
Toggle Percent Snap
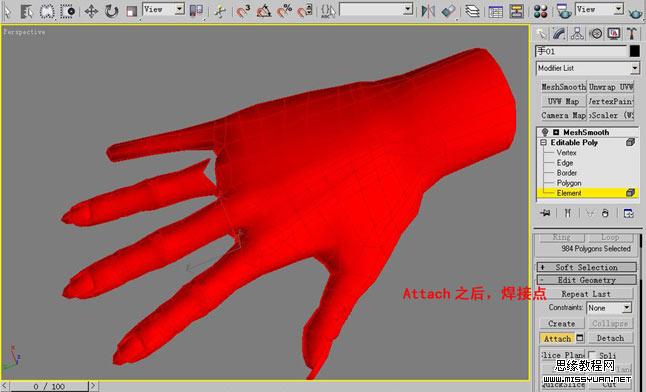284,11
